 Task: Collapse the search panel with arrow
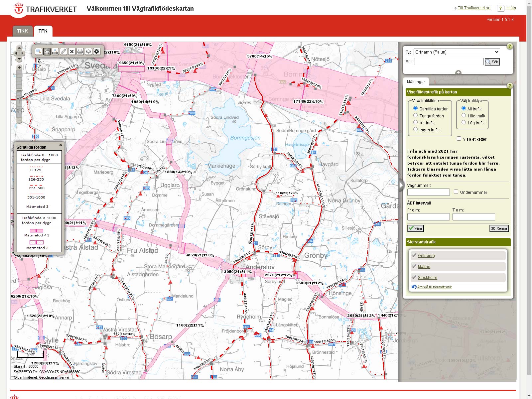[x=458, y=72]
